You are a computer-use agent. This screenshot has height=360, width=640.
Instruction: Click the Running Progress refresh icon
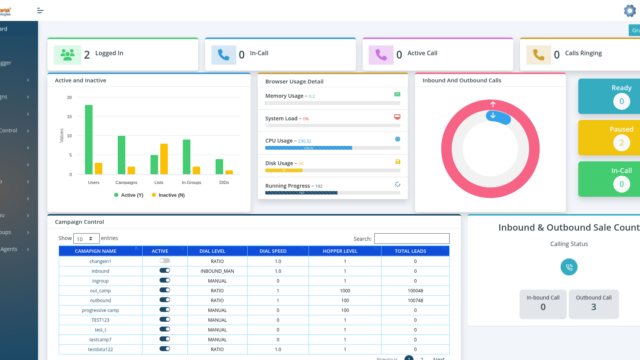coord(398,184)
